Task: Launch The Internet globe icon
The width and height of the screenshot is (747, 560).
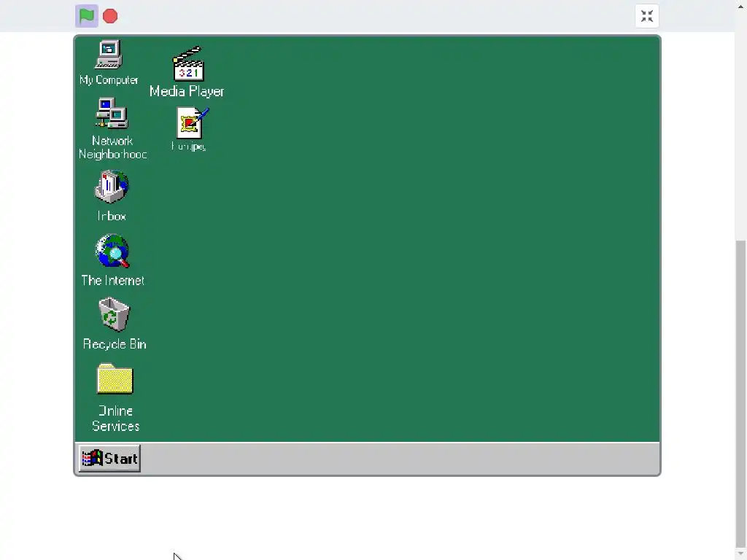Action: pos(113,251)
